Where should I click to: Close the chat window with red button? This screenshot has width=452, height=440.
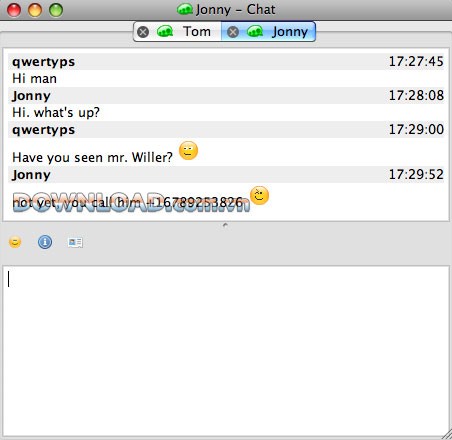point(14,10)
